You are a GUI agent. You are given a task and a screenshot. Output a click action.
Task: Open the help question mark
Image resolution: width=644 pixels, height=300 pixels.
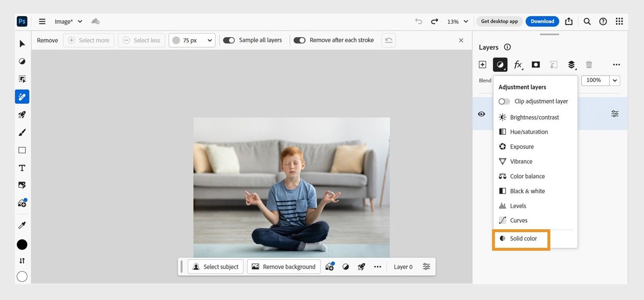point(603,21)
